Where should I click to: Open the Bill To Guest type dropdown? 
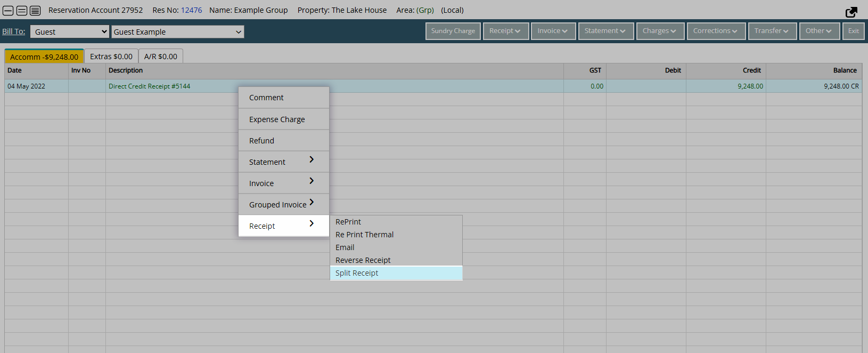[x=70, y=31]
